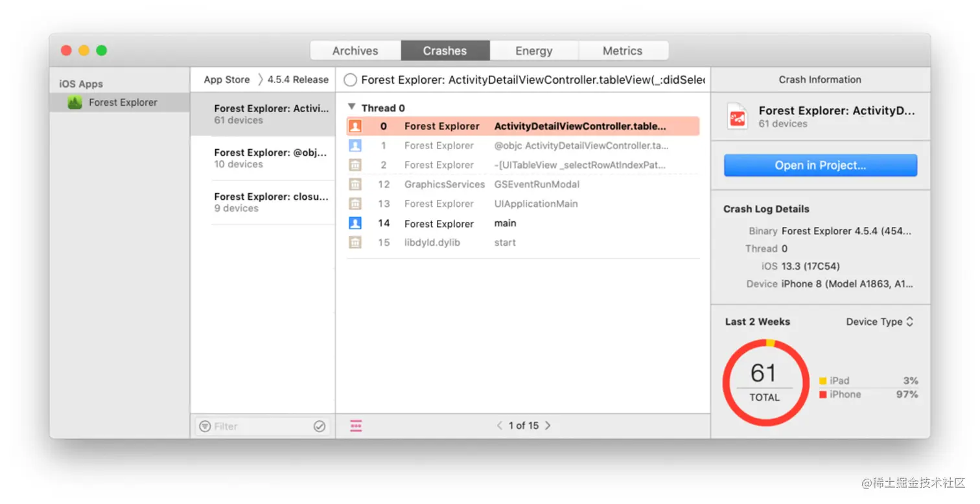Click the Forest Explorer app icon in sidebar
The height and width of the screenshot is (504, 980).
pos(75,102)
